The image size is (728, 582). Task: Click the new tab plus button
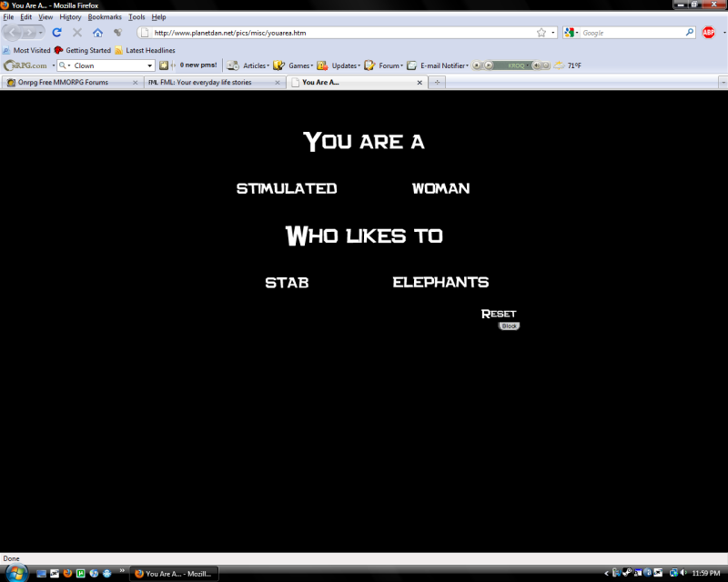[437, 82]
